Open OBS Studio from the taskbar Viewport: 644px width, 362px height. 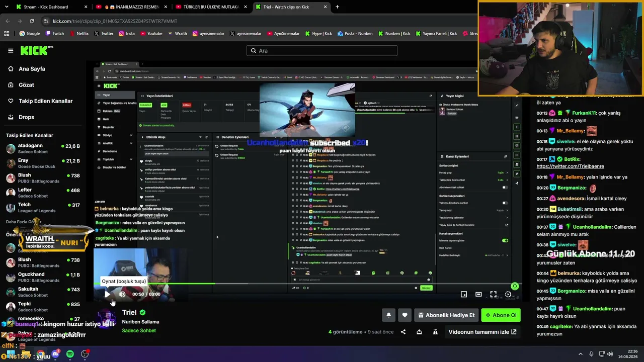(85, 354)
